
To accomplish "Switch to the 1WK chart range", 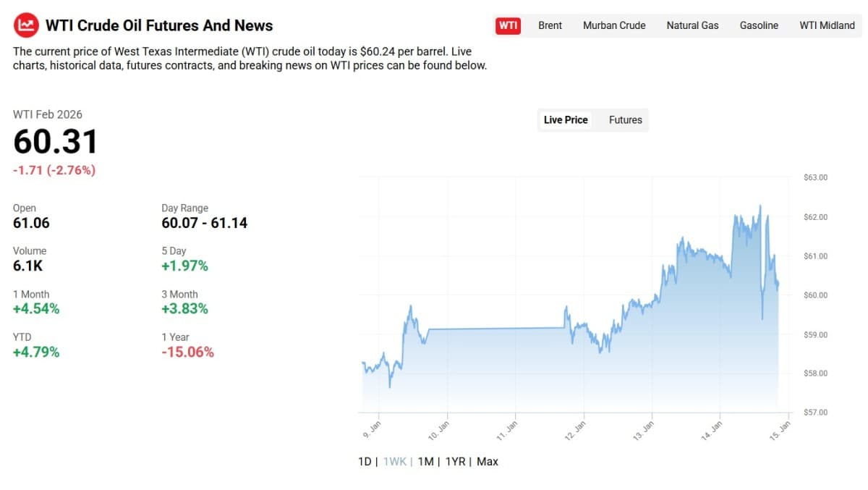I will point(395,461).
